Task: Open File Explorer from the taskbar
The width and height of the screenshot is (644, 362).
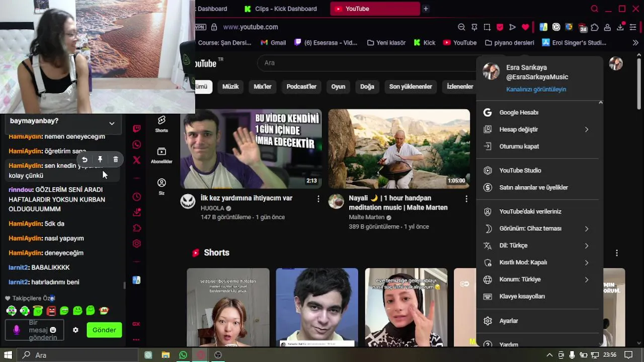Action: click(x=166, y=355)
